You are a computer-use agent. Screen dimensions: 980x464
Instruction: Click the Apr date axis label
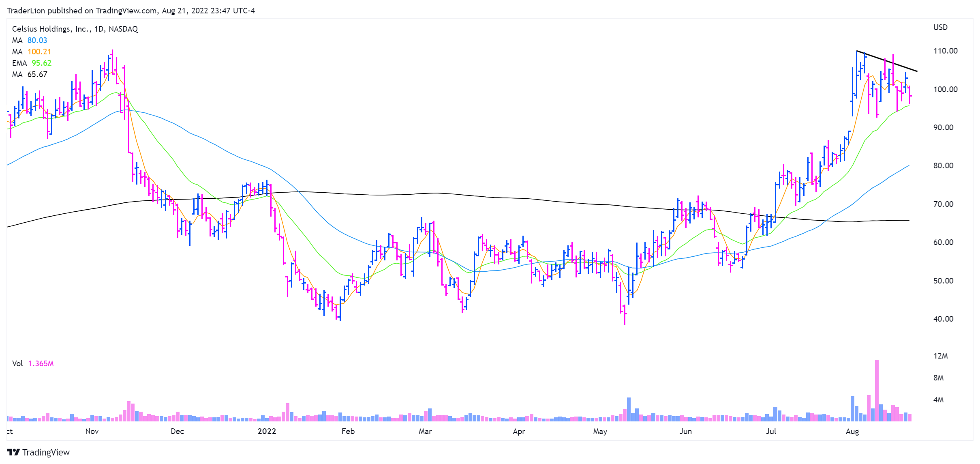pos(519,431)
